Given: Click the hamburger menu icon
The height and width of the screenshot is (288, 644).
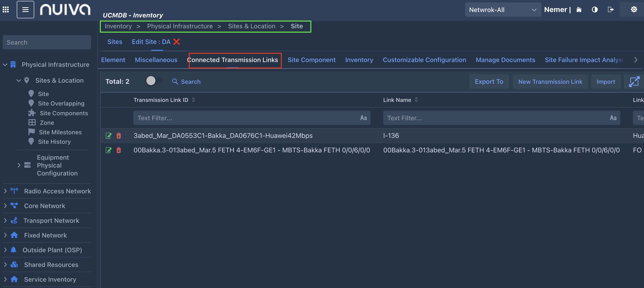Looking at the screenshot, I should pyautogui.click(x=25, y=10).
